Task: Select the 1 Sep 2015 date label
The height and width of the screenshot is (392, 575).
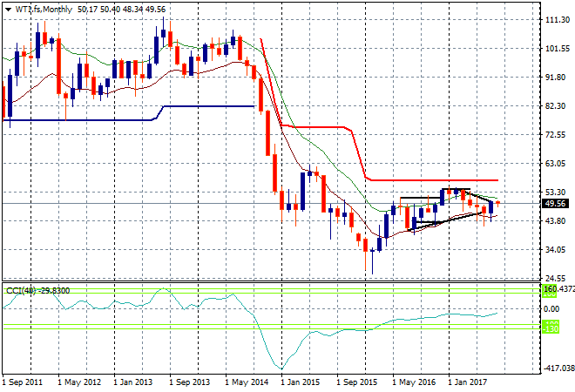Action: (x=356, y=382)
